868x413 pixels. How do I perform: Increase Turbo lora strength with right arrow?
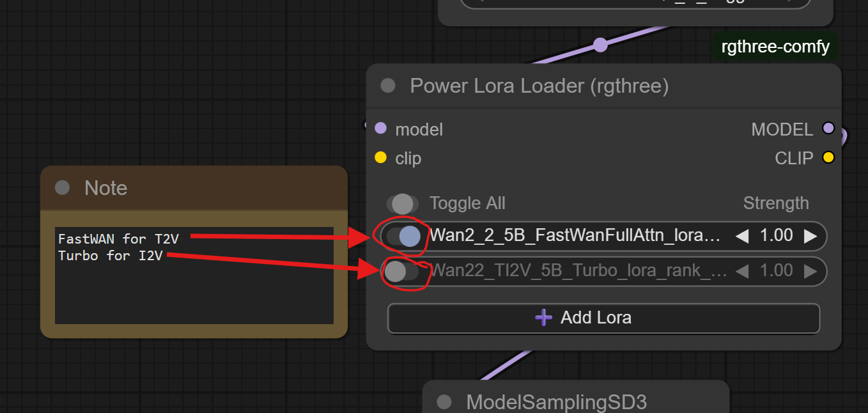[810, 272]
